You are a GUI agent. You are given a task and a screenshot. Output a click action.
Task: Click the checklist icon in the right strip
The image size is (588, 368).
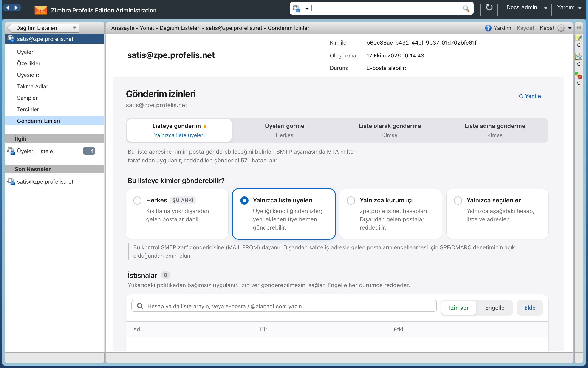click(579, 57)
